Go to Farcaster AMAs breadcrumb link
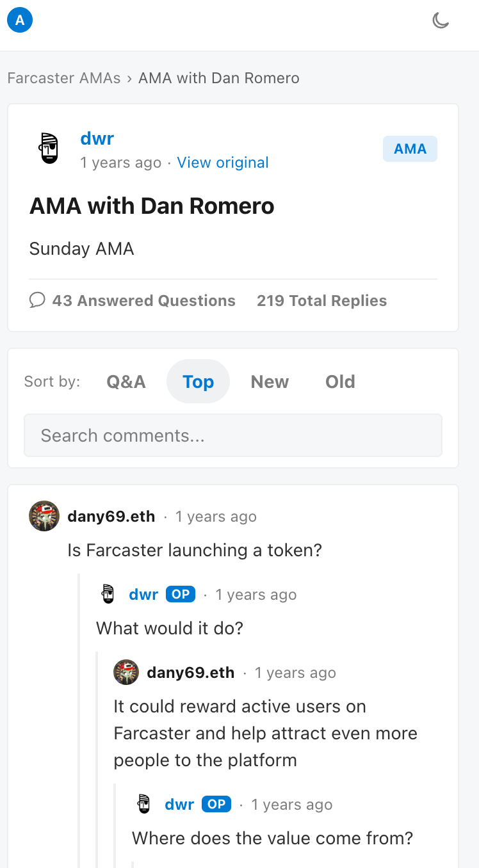The width and height of the screenshot is (479, 868). [64, 78]
